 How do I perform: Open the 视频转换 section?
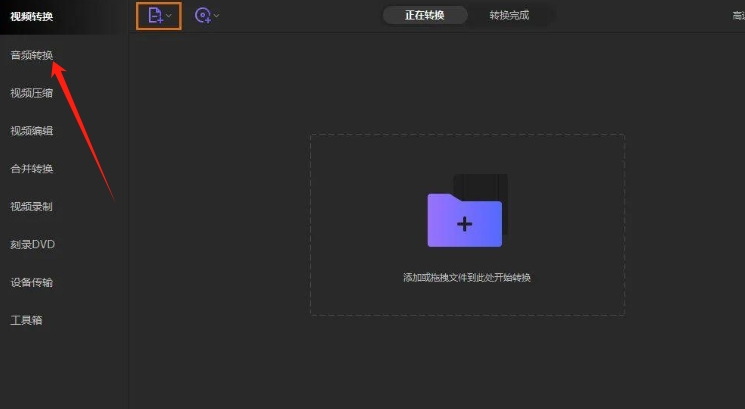[31, 17]
